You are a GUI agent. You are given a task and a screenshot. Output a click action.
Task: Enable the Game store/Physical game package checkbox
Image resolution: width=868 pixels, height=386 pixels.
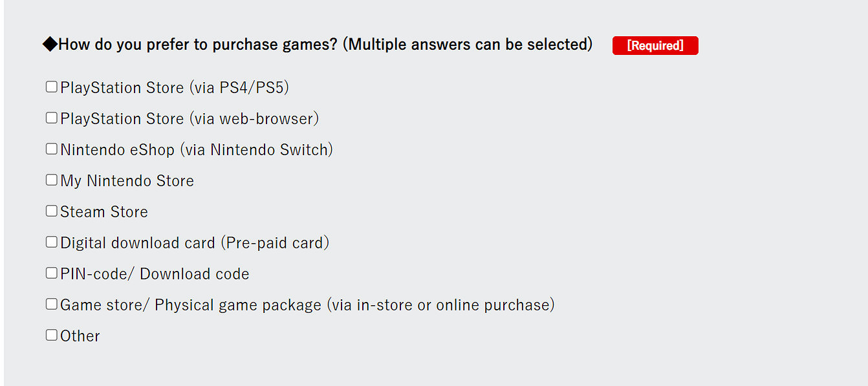coord(52,305)
